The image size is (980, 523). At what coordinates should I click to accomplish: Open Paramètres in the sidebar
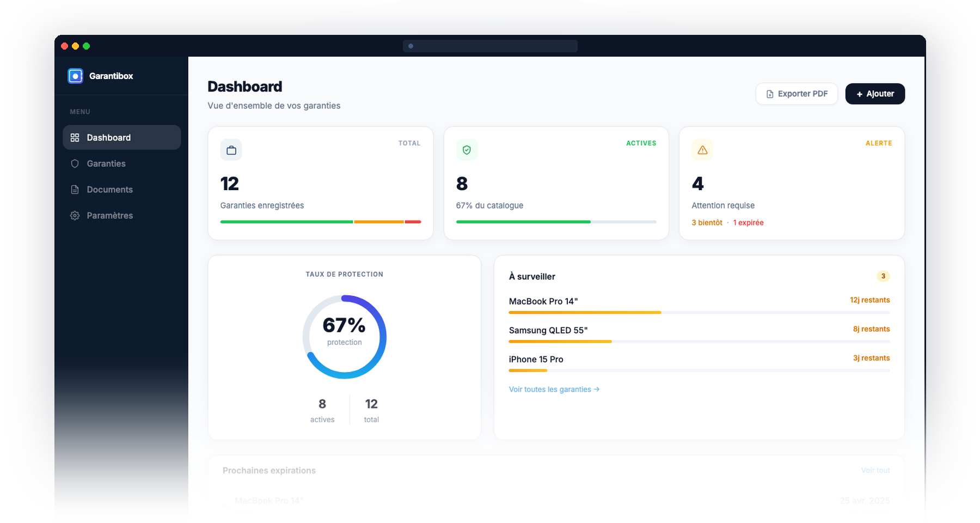point(122,215)
